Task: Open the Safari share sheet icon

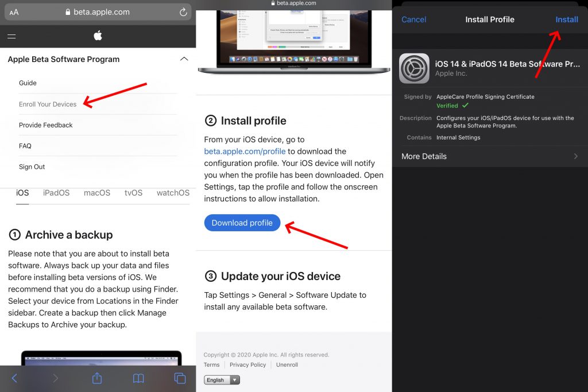Action: coord(97,378)
